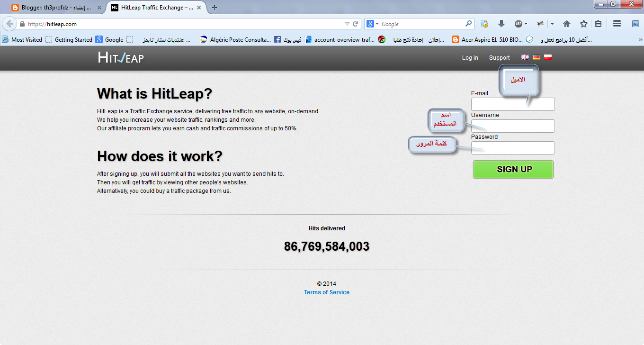Close the Blogger th3profdz tab
Screen dimensions: 644x345
tap(99, 8)
